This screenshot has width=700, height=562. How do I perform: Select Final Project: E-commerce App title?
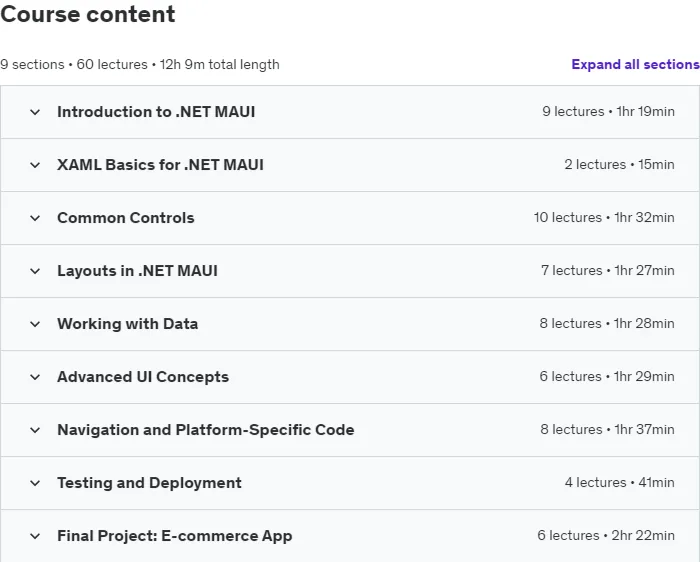(175, 536)
